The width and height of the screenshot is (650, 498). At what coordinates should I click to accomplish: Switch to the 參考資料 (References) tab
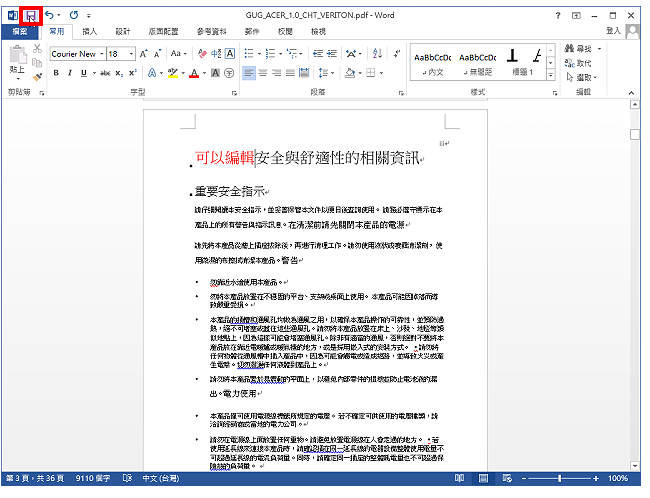[x=212, y=32]
